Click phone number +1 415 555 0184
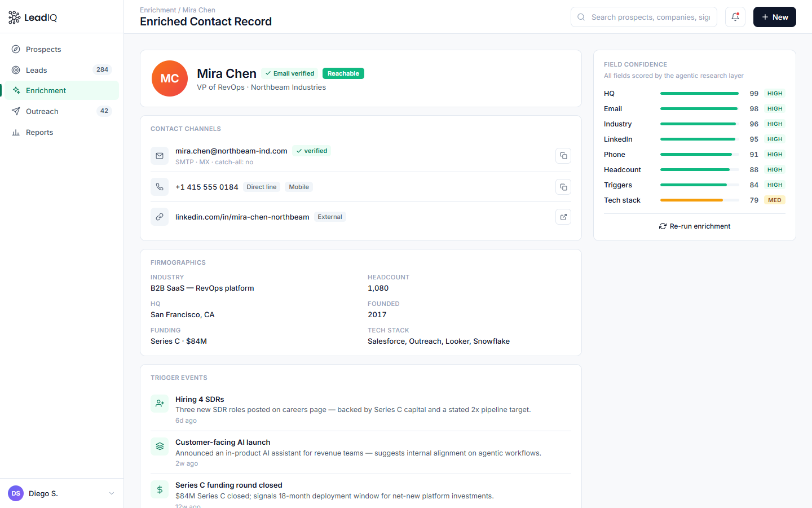 (207, 187)
